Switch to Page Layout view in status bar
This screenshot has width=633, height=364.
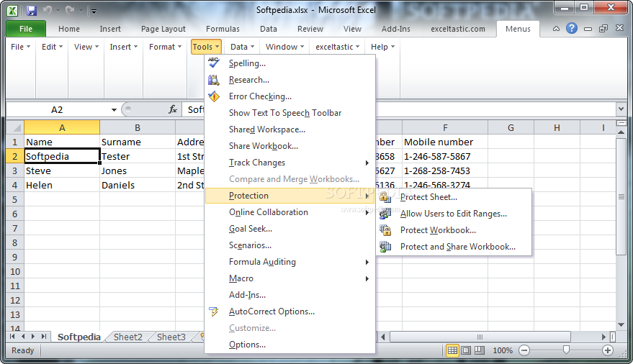pos(466,350)
